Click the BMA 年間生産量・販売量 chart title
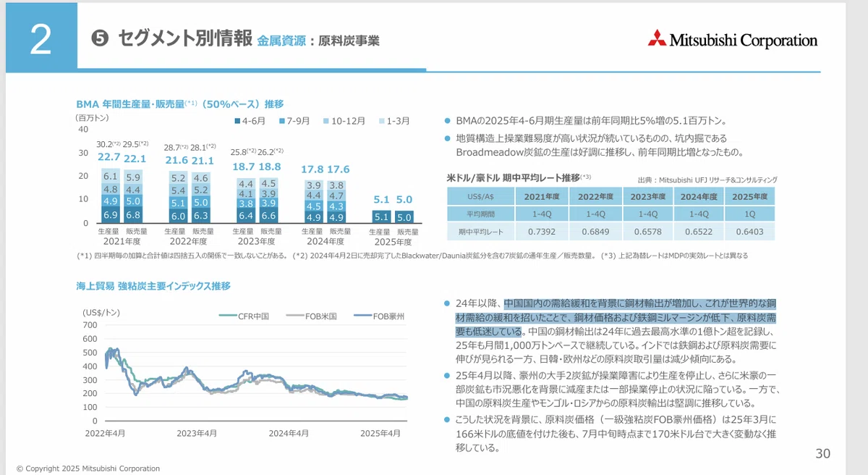 [x=180, y=104]
